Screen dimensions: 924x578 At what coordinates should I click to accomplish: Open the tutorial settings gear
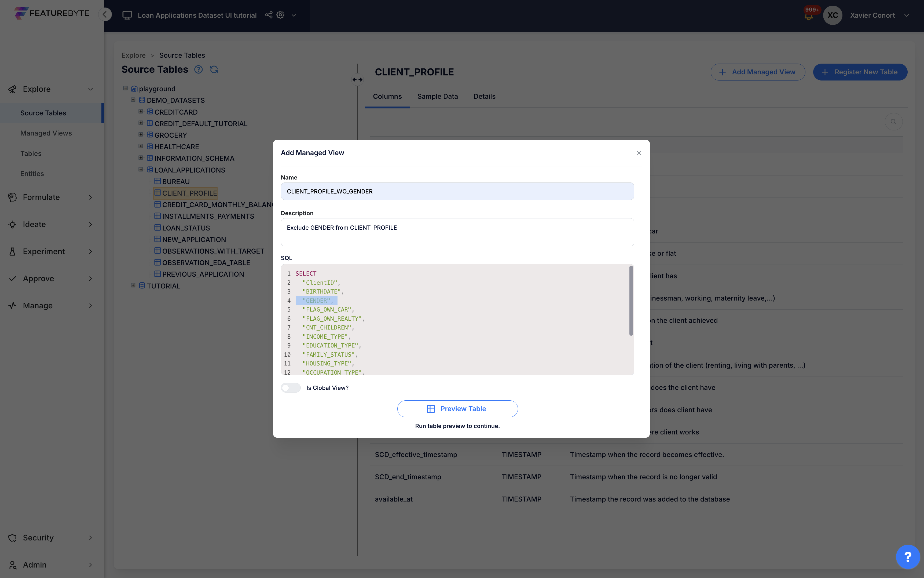click(280, 15)
